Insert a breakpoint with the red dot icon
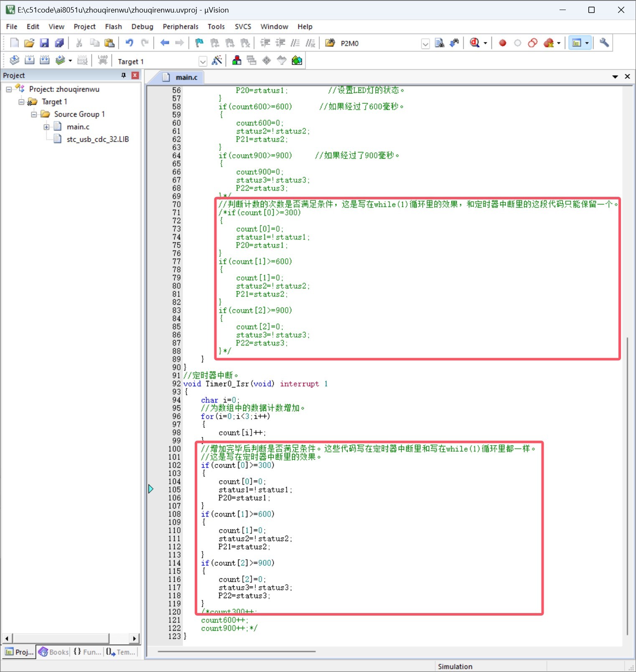 click(x=503, y=43)
